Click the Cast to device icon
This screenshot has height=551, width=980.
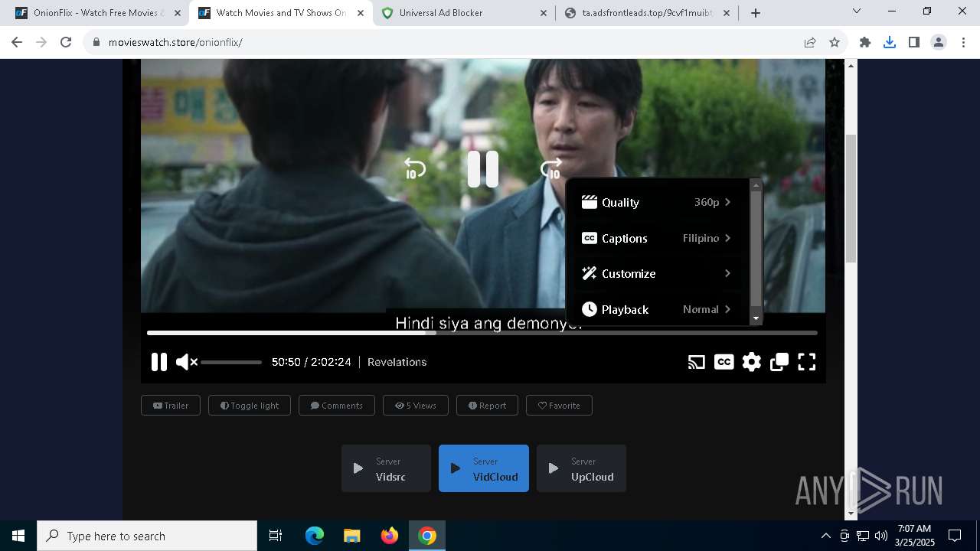click(x=697, y=362)
